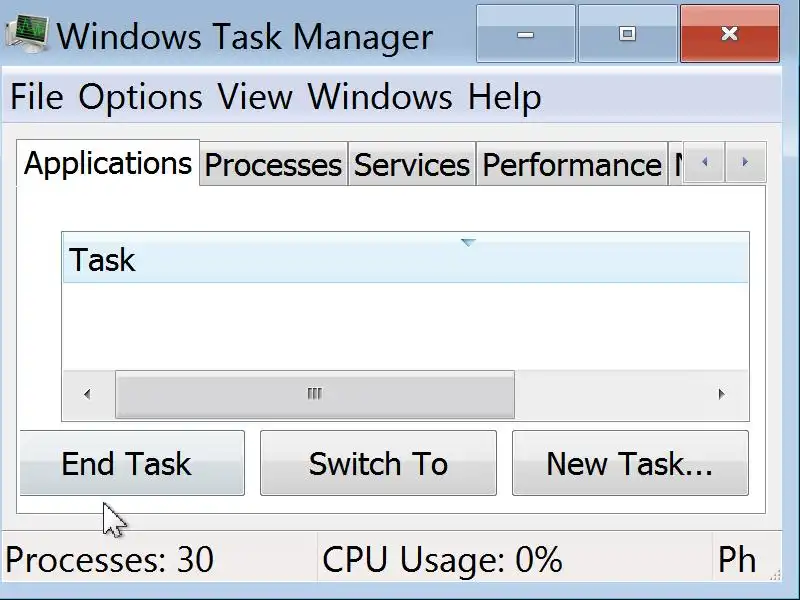
Task: Open the Windows menu
Action: (380, 97)
